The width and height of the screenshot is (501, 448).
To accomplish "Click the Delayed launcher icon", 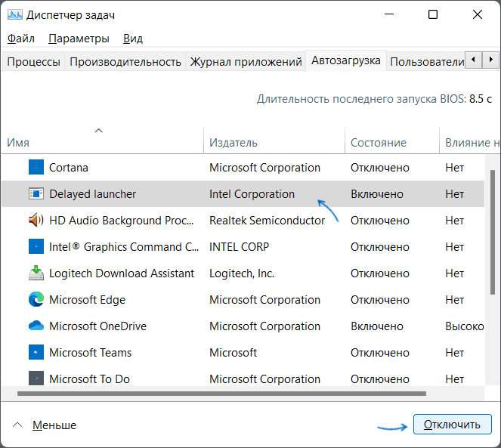I will click(36, 193).
